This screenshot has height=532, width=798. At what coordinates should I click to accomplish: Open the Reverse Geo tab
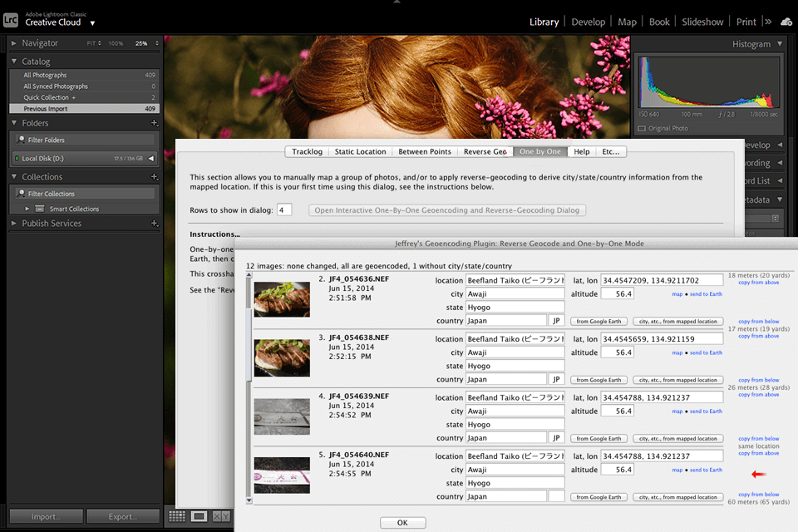485,152
